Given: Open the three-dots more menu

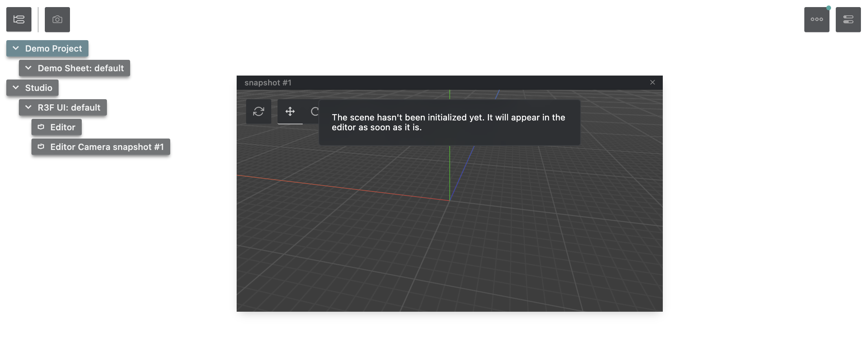Looking at the screenshot, I should pos(817,19).
